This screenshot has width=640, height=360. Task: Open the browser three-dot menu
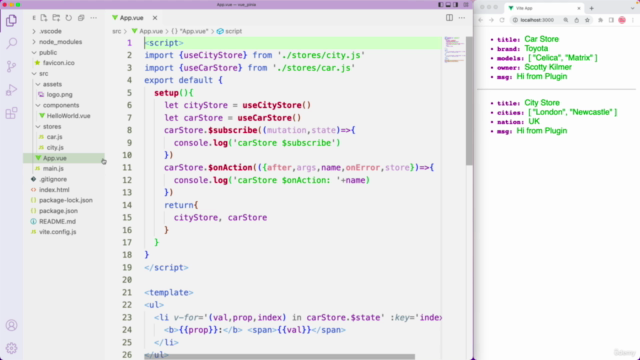coord(633,20)
